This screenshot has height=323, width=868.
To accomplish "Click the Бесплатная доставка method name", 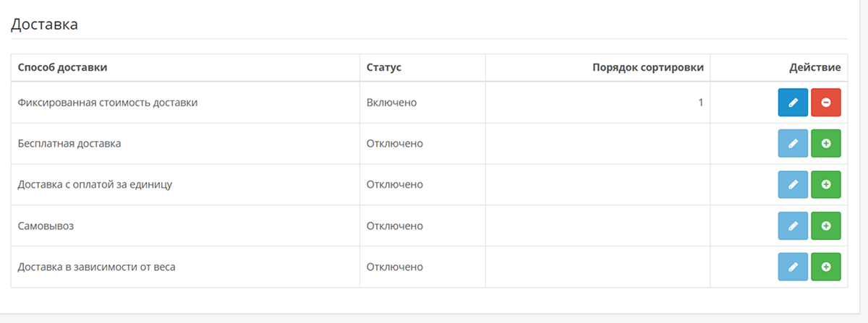I will (x=69, y=144).
